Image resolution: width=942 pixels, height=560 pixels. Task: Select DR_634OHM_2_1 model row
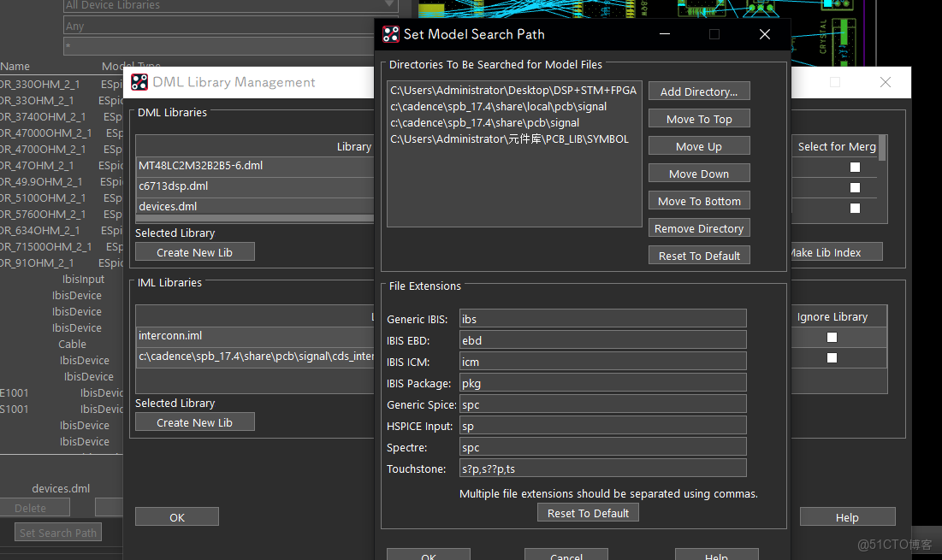point(62,230)
